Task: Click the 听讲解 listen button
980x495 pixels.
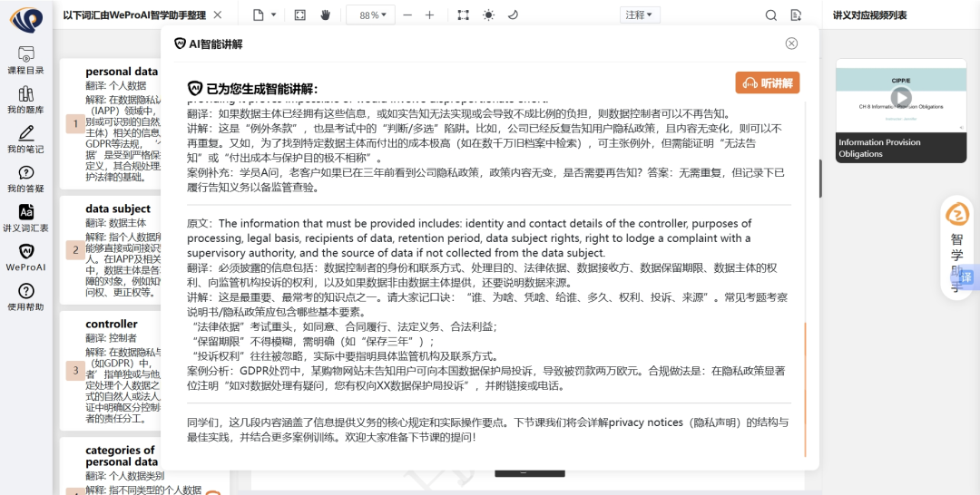Action: (768, 83)
